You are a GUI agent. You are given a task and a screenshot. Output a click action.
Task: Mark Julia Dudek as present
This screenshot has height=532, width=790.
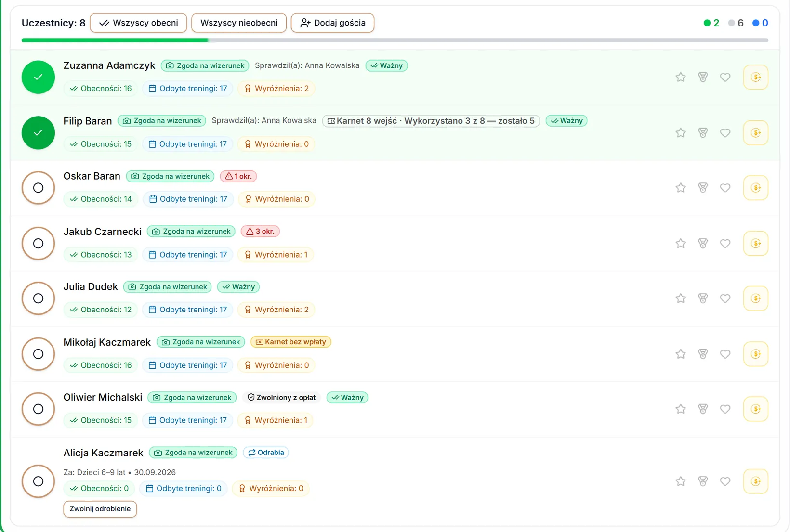click(38, 298)
